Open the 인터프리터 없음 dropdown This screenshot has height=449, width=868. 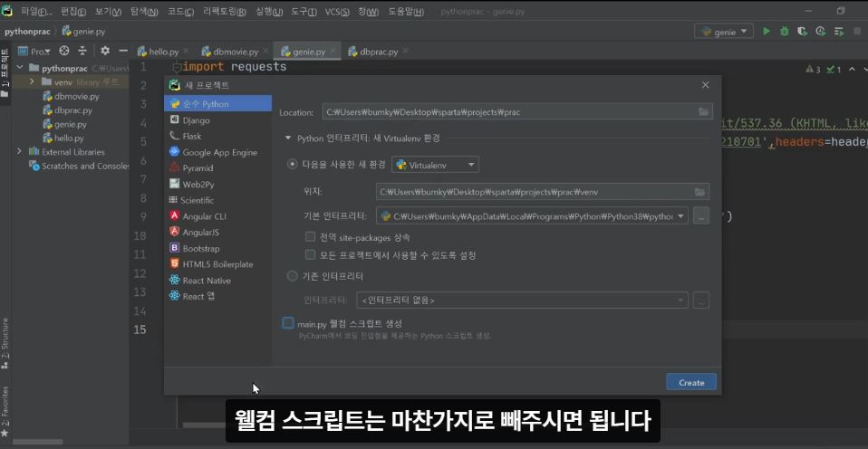pos(522,301)
